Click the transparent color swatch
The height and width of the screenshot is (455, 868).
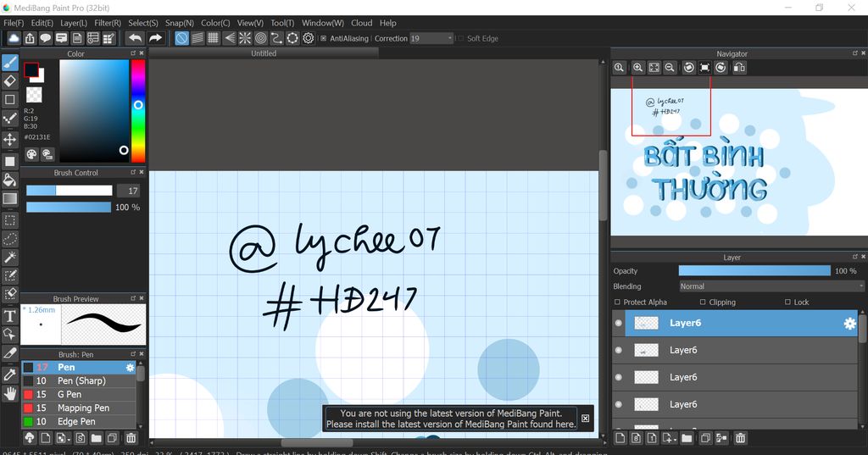(34, 95)
